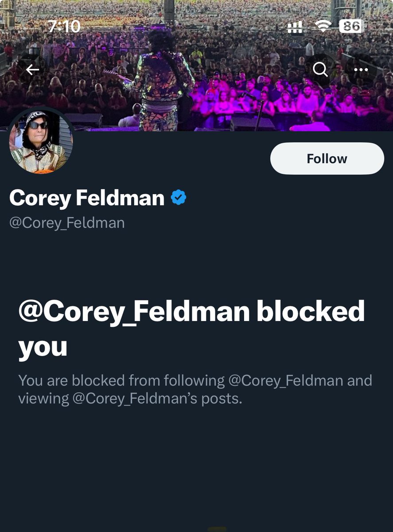Tap the back arrow icon
Image resolution: width=393 pixels, height=532 pixels.
coord(32,70)
